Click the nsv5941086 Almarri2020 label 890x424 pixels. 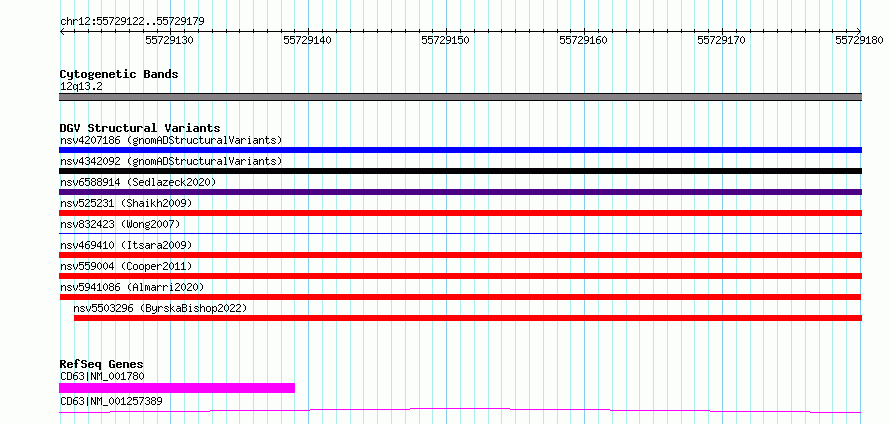pos(132,287)
